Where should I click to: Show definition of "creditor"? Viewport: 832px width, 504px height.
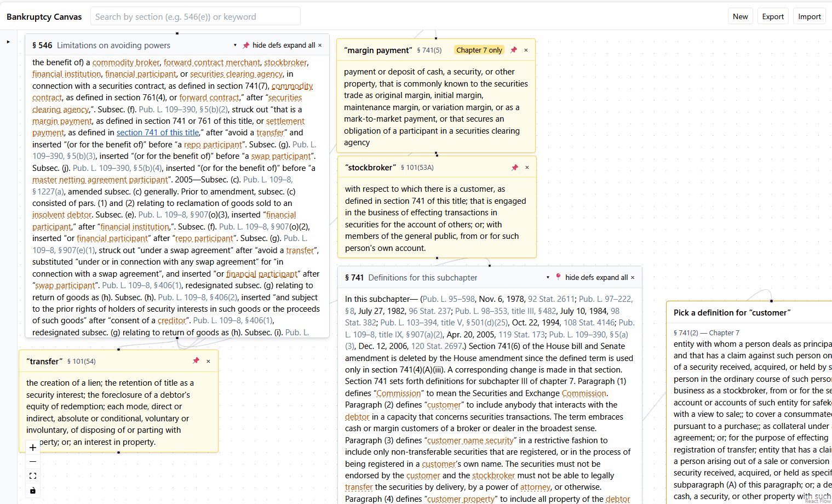[172, 320]
